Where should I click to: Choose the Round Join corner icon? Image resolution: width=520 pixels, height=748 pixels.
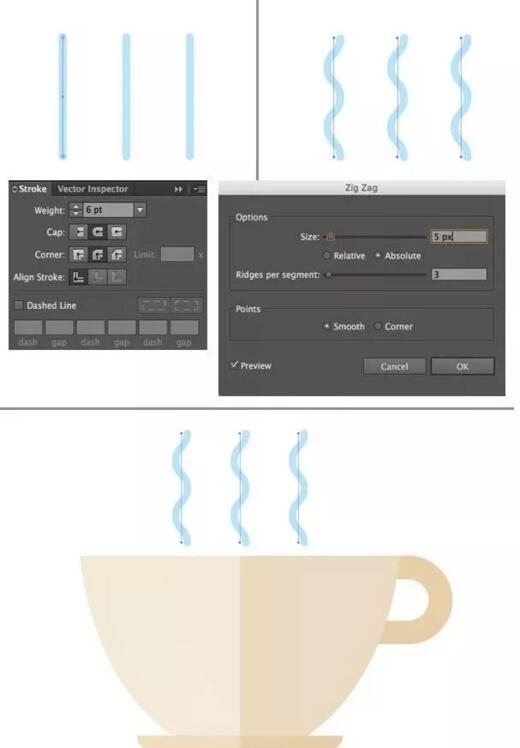[x=98, y=255]
